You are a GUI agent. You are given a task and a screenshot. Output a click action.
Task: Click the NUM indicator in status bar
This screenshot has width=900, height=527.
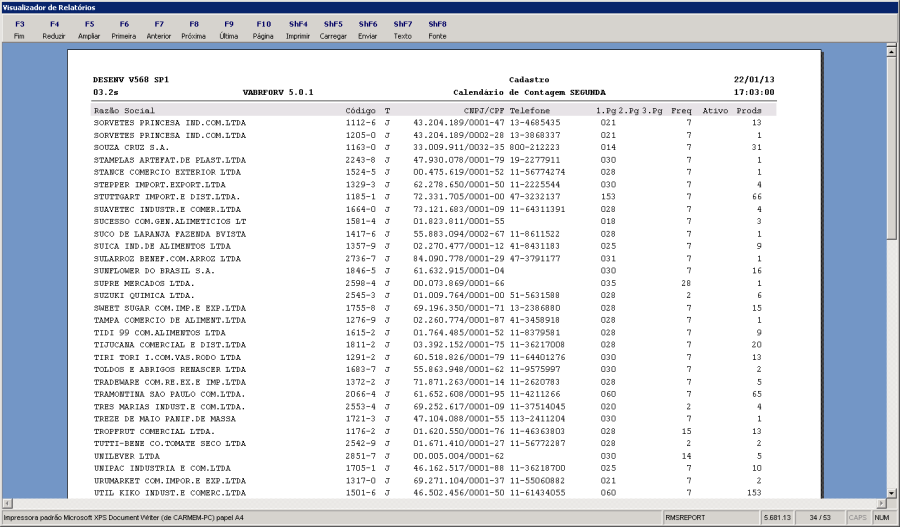coord(882,518)
